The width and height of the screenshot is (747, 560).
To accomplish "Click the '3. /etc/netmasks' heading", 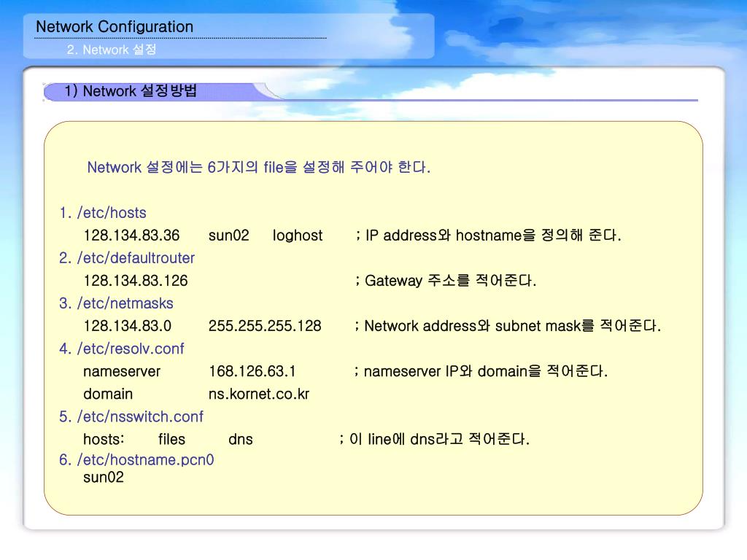I will point(116,303).
